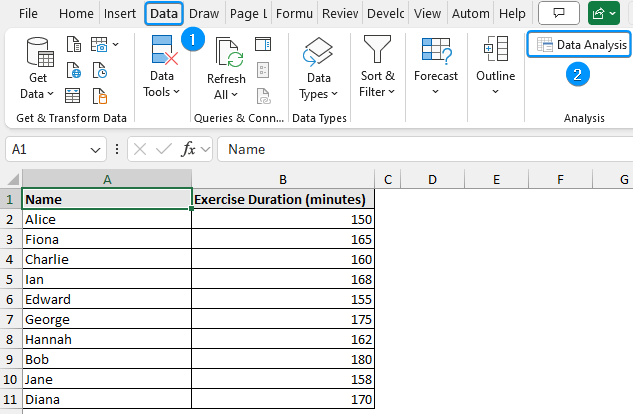Switch to the Automate tab
The height and width of the screenshot is (414, 633).
click(470, 14)
